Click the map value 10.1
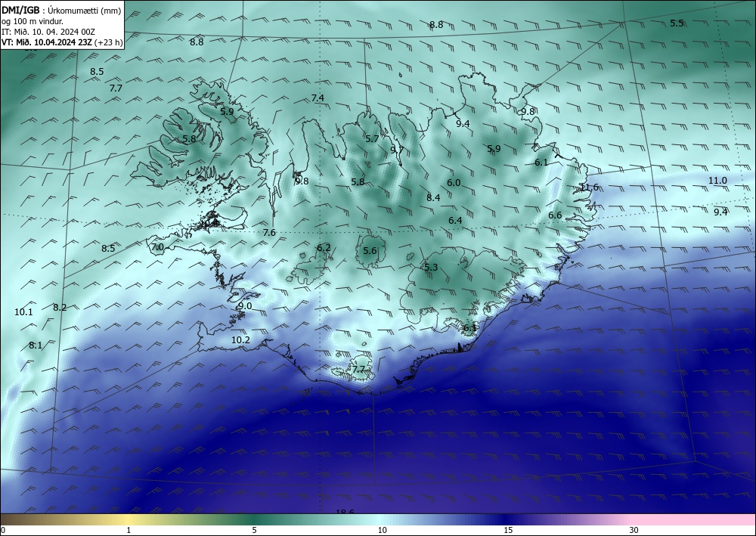Viewport: 756px width, 536px height. tap(23, 312)
